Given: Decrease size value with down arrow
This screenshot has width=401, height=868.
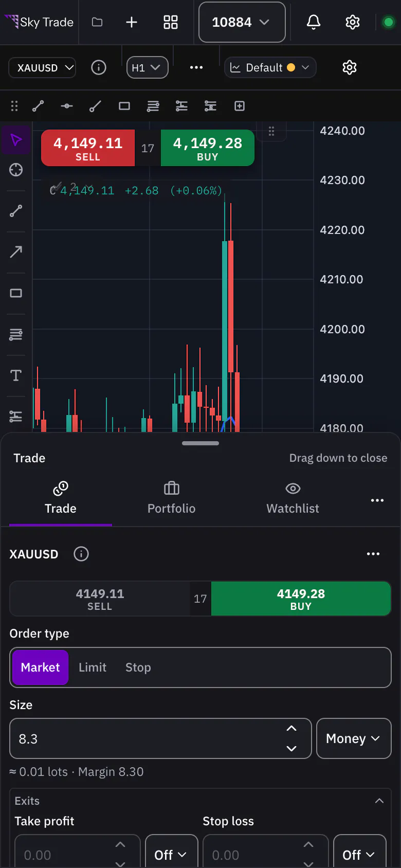Looking at the screenshot, I should coord(291,749).
